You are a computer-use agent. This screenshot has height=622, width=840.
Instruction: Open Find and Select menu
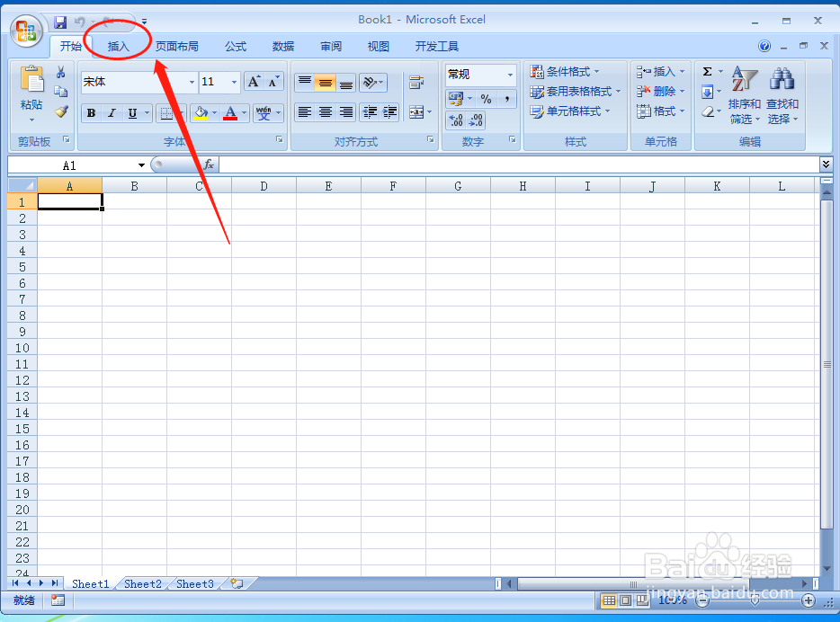[x=782, y=95]
